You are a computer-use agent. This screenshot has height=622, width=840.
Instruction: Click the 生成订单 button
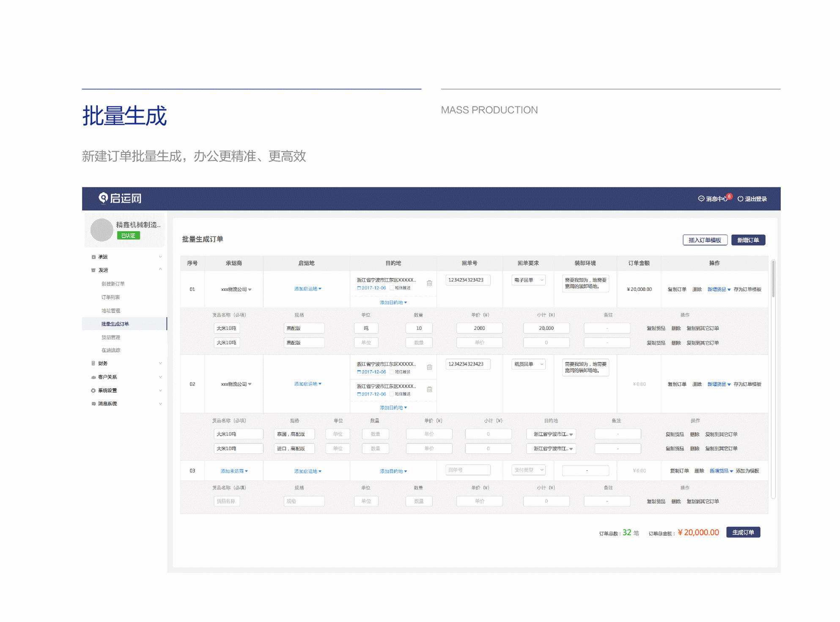pyautogui.click(x=743, y=532)
